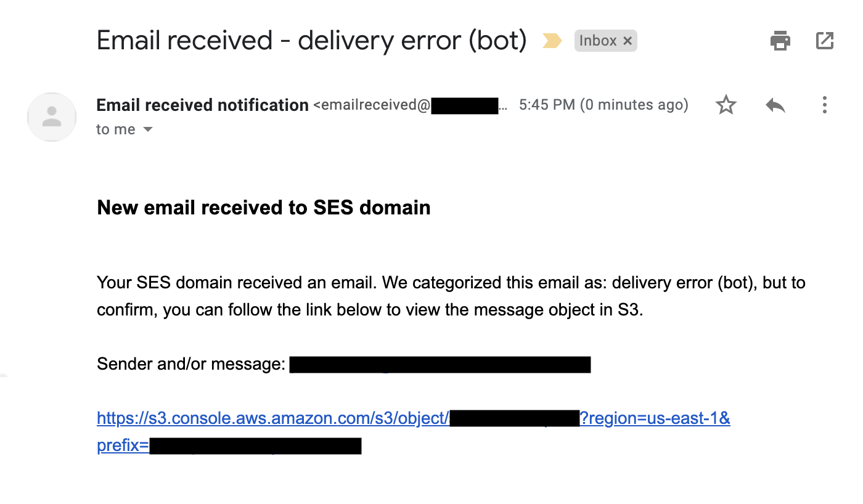863x504 pixels.
Task: Reply to the notification email
Action: (775, 105)
